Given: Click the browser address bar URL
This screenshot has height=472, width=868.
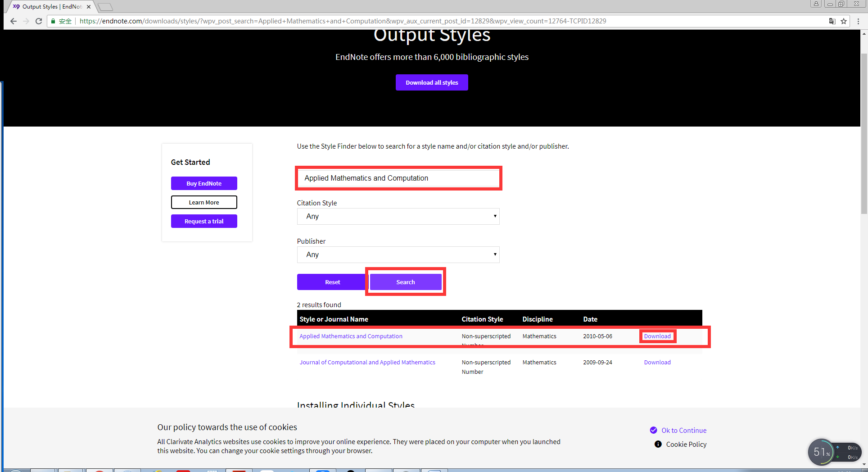Looking at the screenshot, I should (343, 21).
